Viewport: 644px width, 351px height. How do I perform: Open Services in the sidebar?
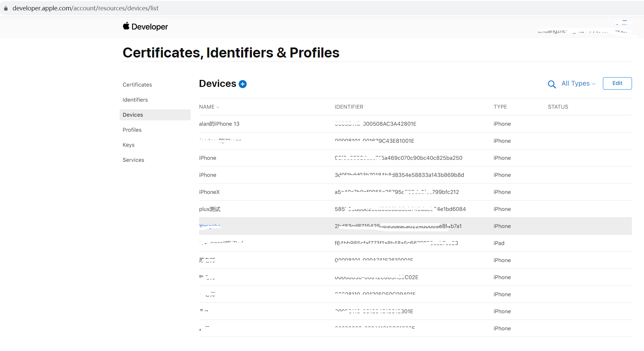point(133,160)
